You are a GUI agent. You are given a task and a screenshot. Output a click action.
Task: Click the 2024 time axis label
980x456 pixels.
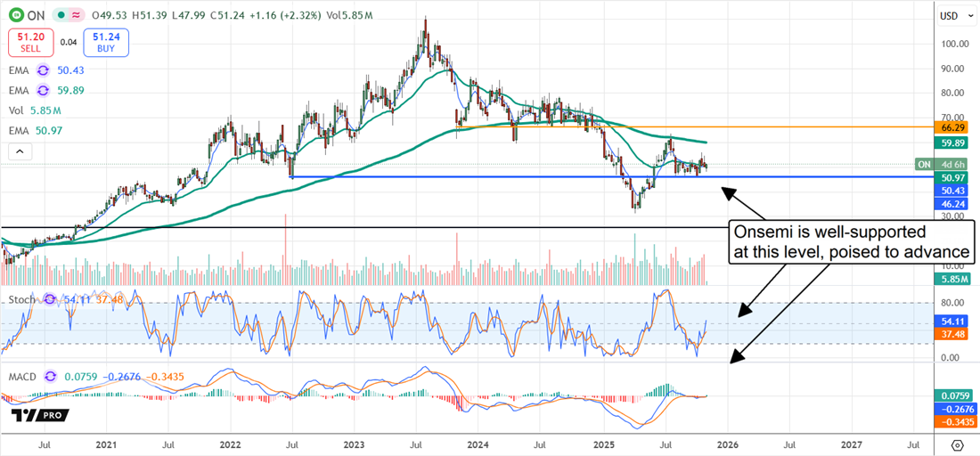point(478,444)
